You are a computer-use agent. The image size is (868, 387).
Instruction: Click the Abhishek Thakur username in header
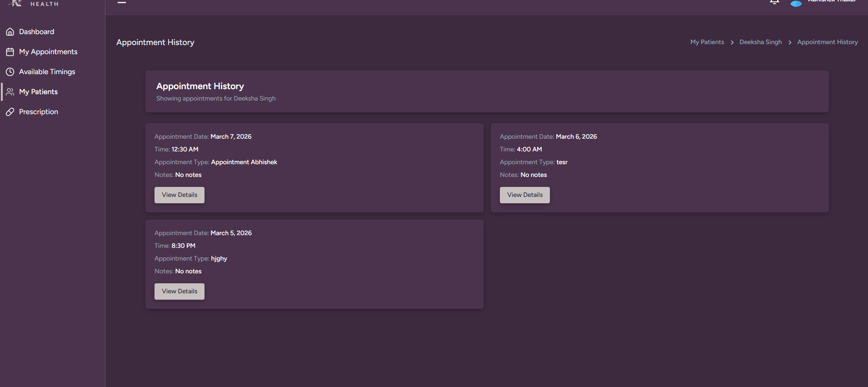click(x=832, y=1)
